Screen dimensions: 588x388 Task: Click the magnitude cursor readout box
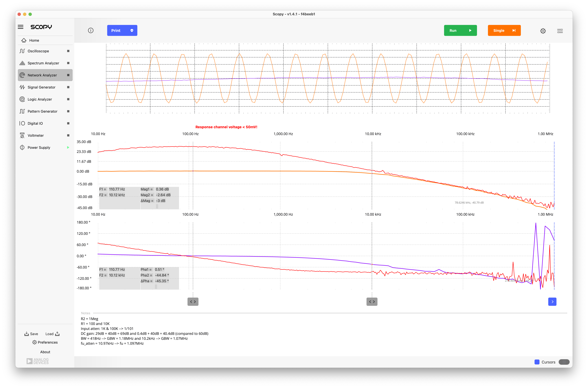139,198
